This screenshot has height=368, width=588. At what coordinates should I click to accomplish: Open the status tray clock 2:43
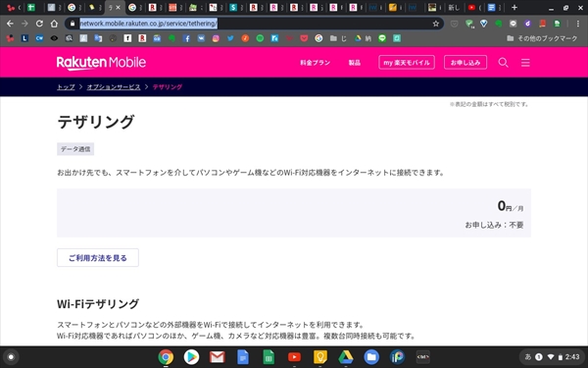click(572, 357)
